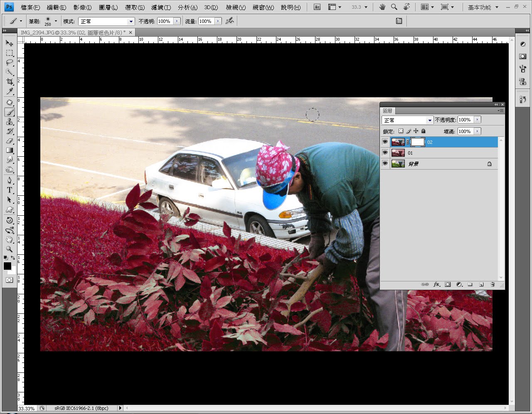Select the Smudge/Blur tool
Screen dimensions: 532x414
coord(10,160)
